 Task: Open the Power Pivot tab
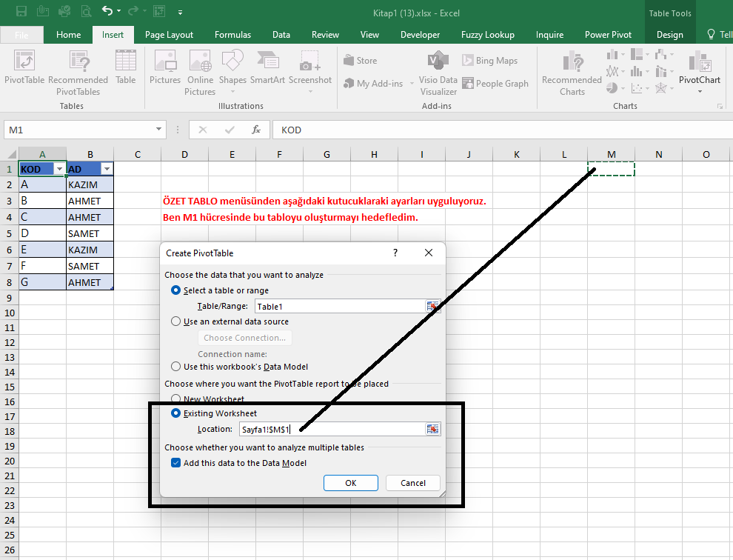(x=608, y=35)
